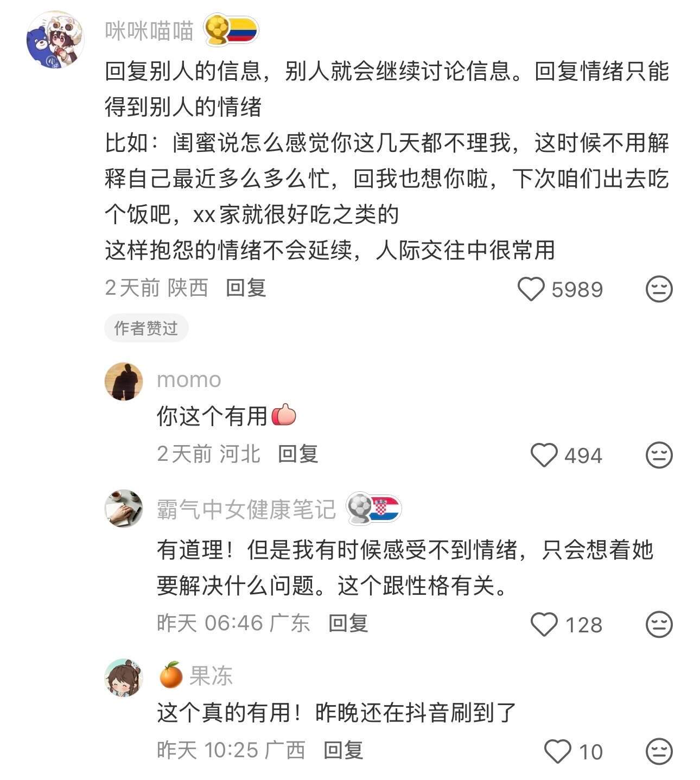Reply to the comment posted 昨天 06:46
700x780 pixels.
click(x=348, y=623)
